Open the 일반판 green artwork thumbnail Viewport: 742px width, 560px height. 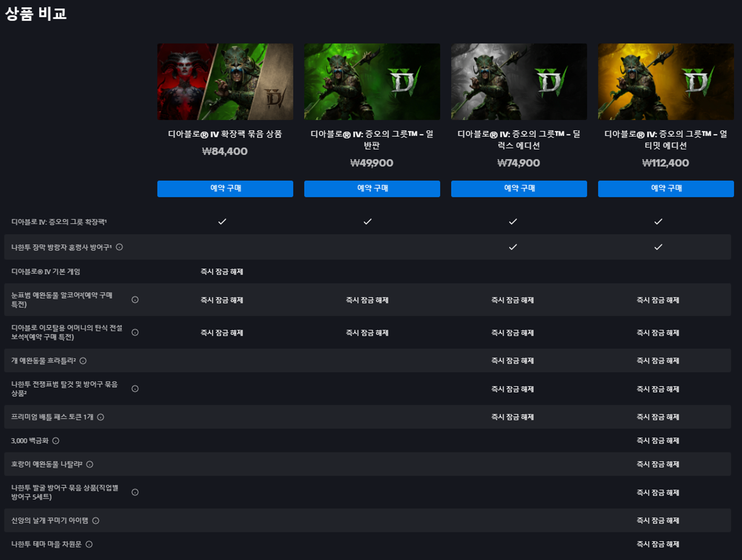(x=372, y=82)
